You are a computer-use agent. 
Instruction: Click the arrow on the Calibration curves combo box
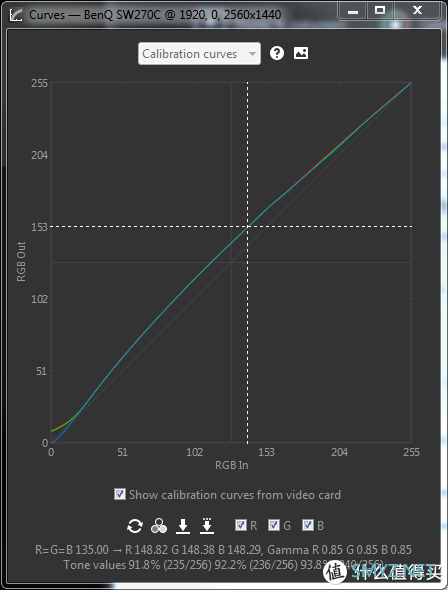(252, 54)
